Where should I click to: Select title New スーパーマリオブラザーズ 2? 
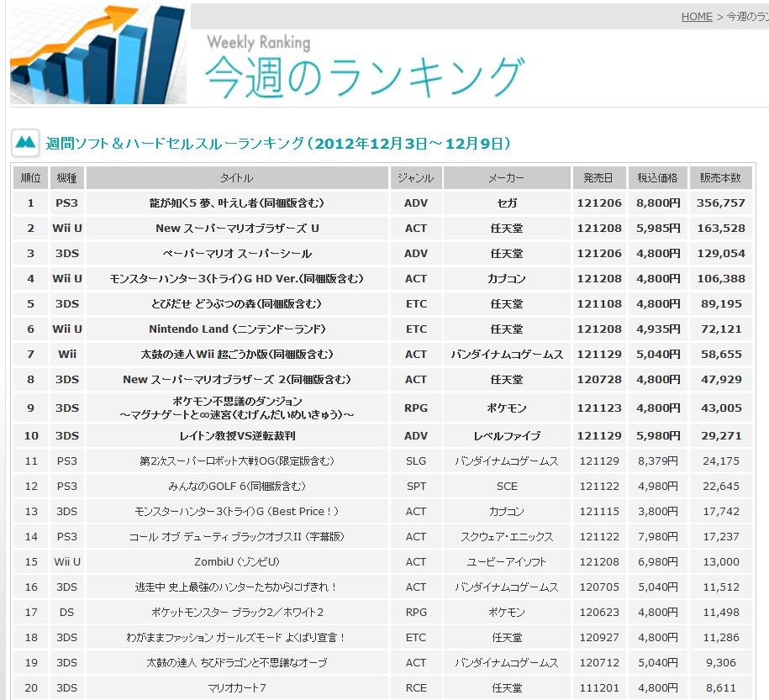coord(237,379)
